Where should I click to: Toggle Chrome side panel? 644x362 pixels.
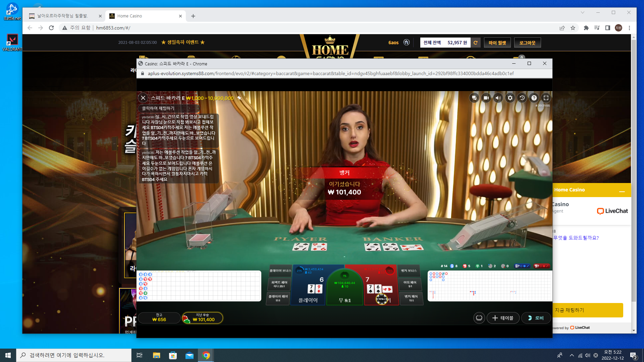coord(607,28)
